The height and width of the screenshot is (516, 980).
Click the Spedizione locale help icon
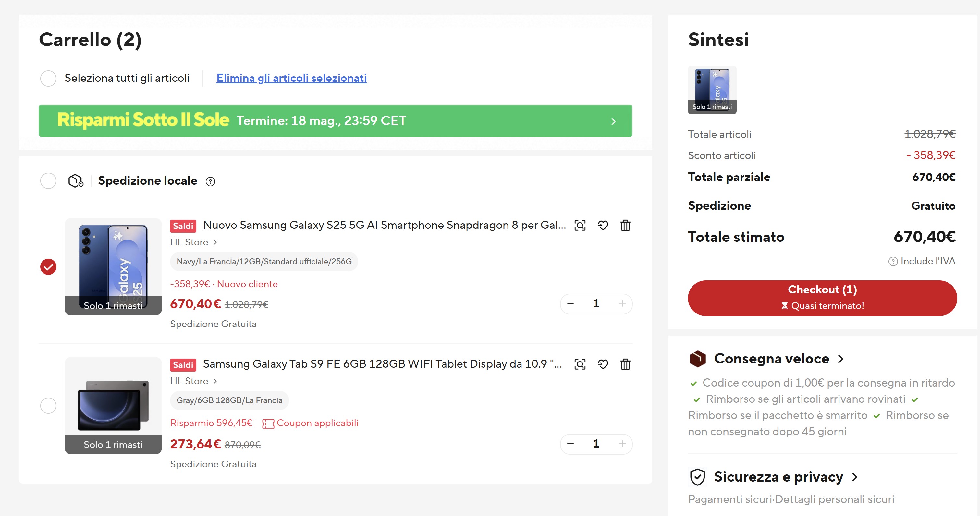[210, 181]
